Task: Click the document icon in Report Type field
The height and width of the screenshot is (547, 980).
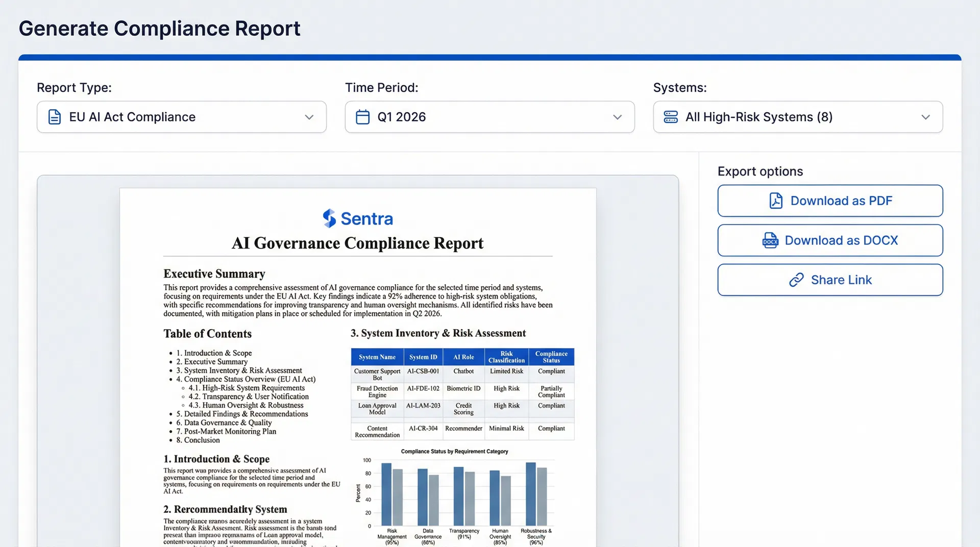Action: (x=55, y=117)
